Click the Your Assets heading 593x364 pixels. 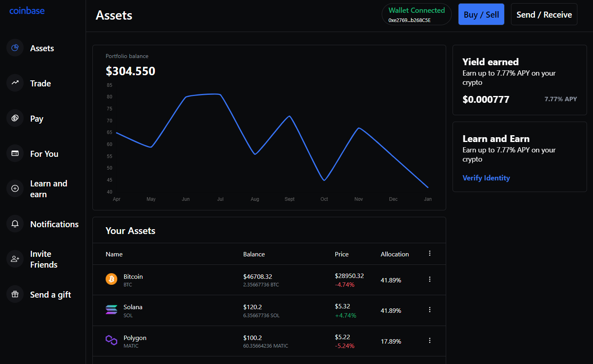(x=130, y=231)
